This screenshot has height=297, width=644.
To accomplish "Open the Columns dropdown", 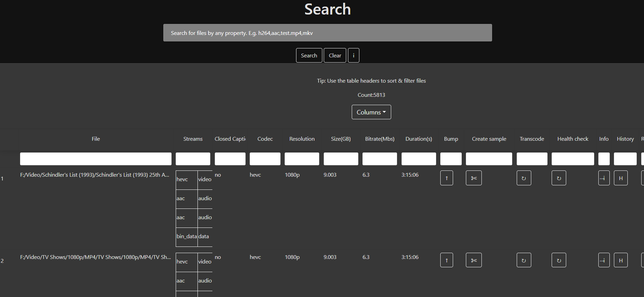I will 371,112.
